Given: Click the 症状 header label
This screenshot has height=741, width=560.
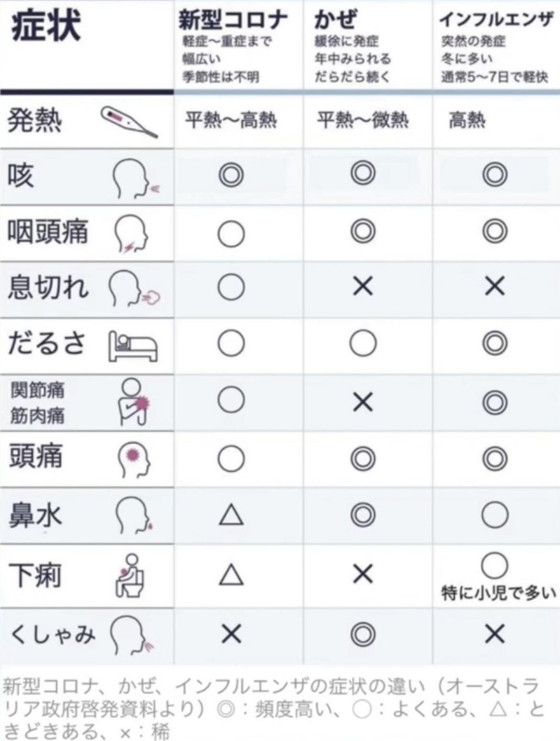Looking at the screenshot, I should (45, 26).
